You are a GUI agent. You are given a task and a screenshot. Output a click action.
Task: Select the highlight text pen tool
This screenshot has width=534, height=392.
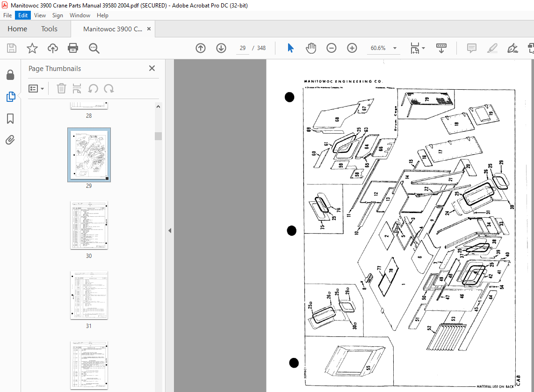pos(492,48)
